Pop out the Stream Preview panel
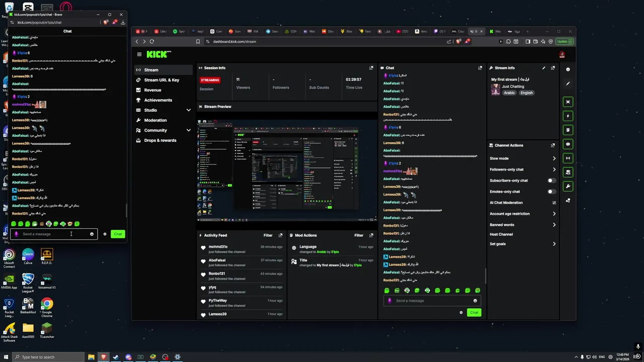Image resolution: width=644 pixels, height=362 pixels. coord(371,107)
